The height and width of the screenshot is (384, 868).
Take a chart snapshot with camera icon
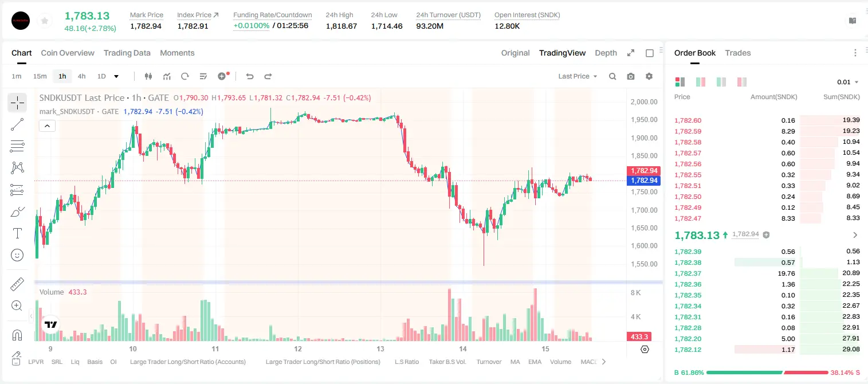click(x=631, y=76)
